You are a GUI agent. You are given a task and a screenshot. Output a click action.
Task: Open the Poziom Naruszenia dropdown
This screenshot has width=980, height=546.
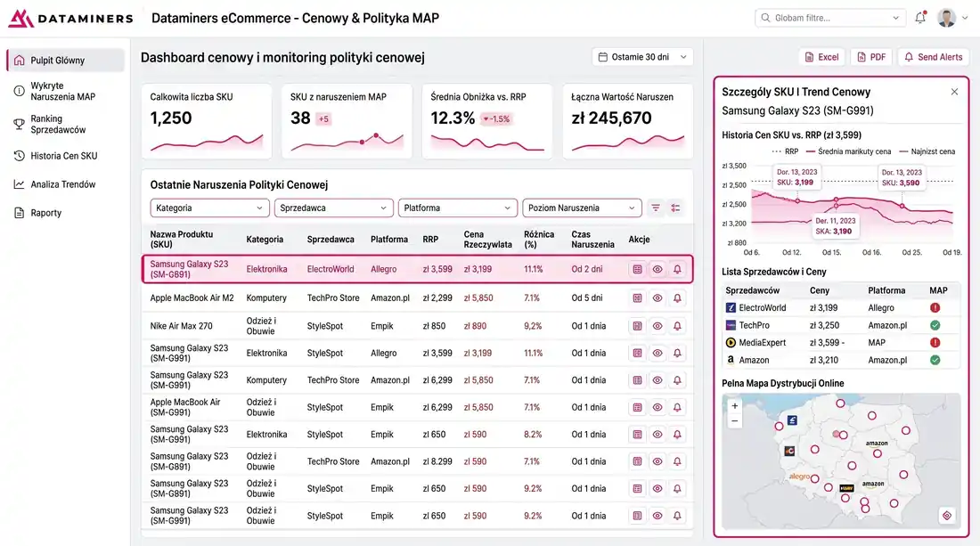click(x=579, y=207)
